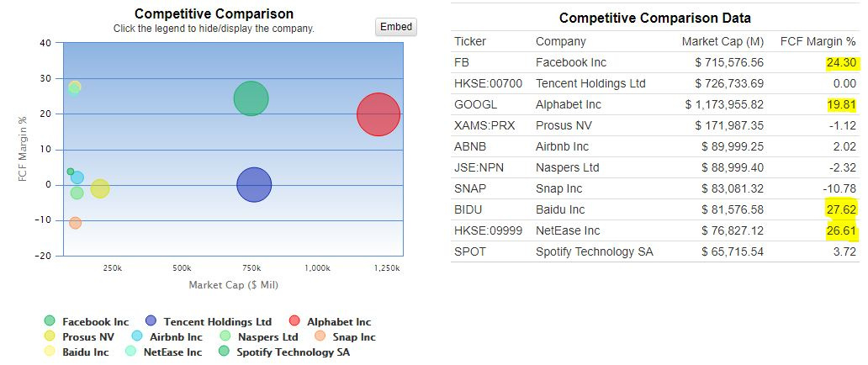Click the large red Alphabet bubble

click(x=378, y=114)
